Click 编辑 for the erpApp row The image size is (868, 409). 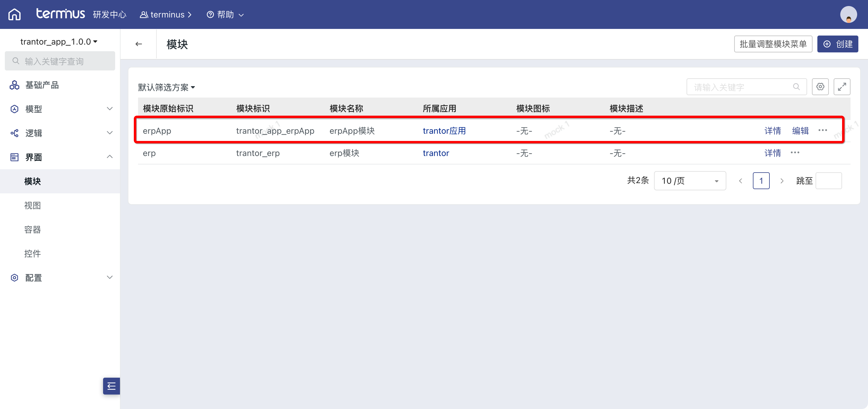click(x=800, y=131)
